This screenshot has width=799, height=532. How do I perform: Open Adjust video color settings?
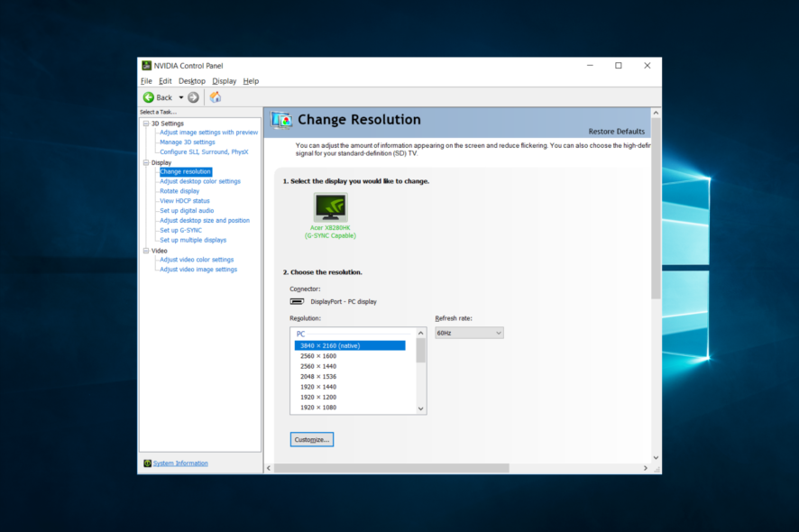[x=197, y=260]
